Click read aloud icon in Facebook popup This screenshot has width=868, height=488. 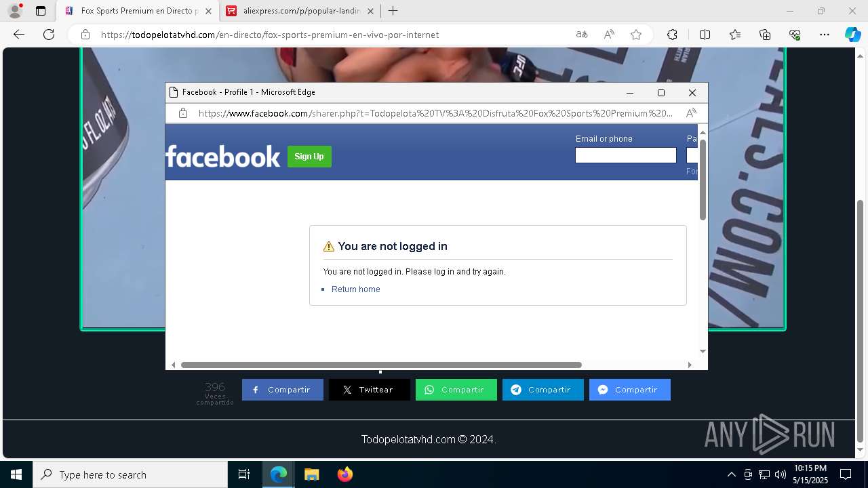[x=691, y=113]
